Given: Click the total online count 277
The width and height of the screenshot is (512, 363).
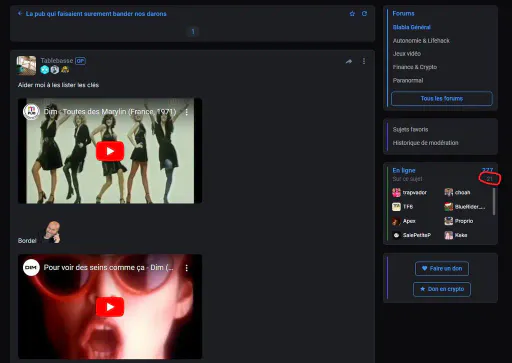Looking at the screenshot, I should pyautogui.click(x=487, y=170).
